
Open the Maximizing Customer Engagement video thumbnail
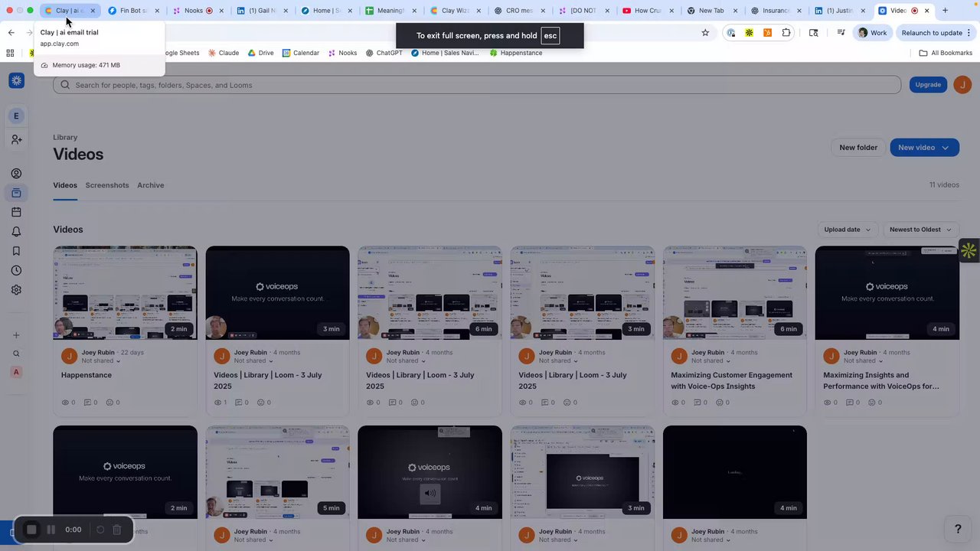pyautogui.click(x=735, y=292)
